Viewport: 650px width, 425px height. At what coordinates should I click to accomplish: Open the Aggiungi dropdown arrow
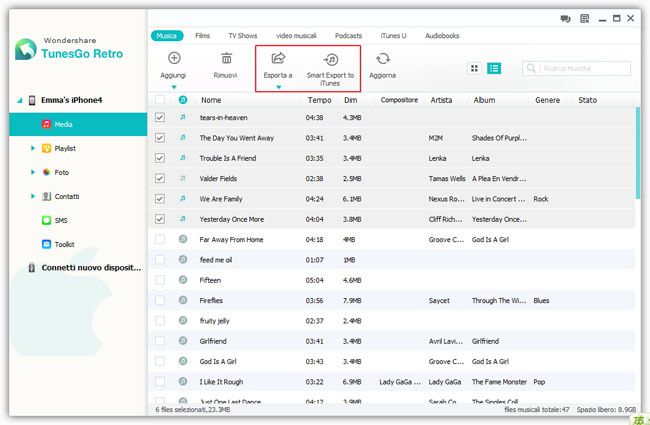174,87
